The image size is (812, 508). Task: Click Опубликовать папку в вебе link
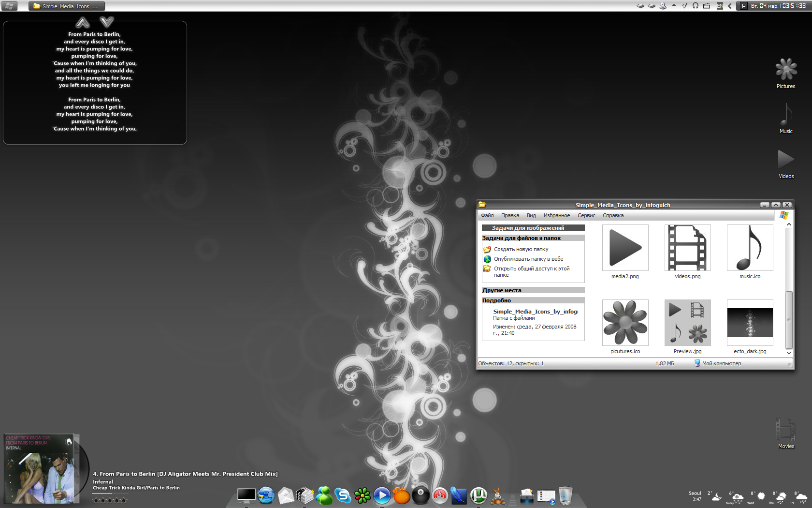coord(528,259)
